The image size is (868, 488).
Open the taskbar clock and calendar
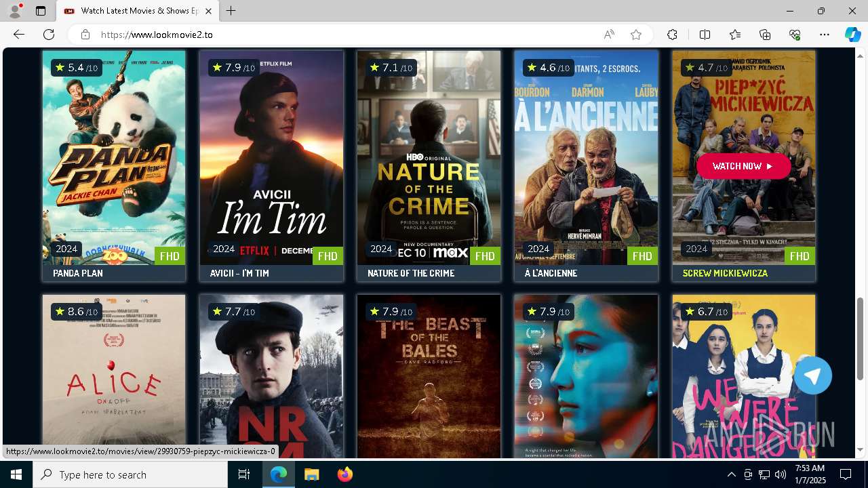coord(810,474)
